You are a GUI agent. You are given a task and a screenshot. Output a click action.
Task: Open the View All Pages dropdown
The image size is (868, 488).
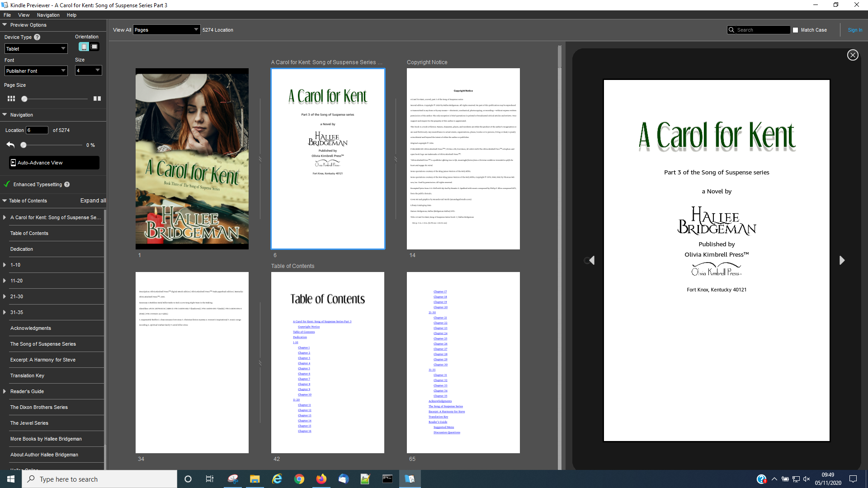coord(166,30)
